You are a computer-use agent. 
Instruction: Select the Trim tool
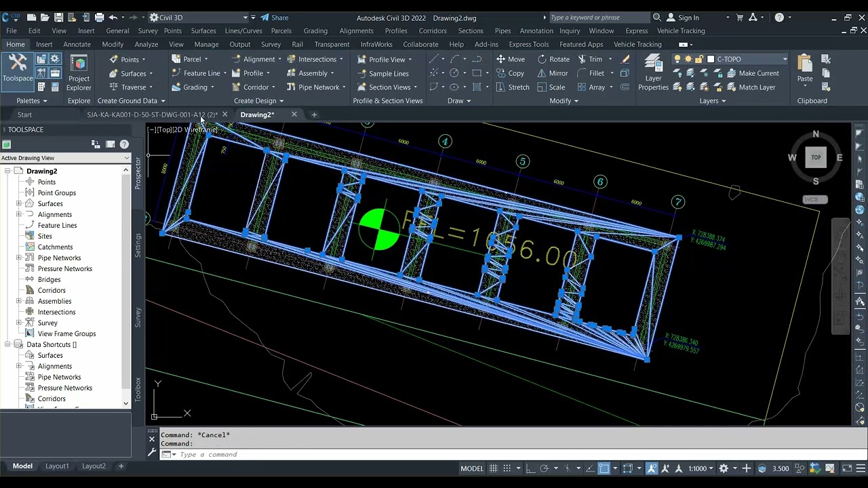click(x=589, y=59)
